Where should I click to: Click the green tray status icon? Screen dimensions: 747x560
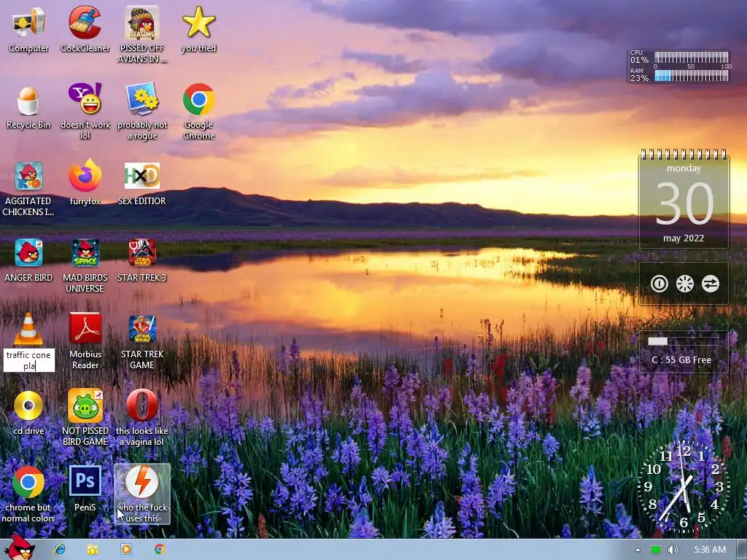(x=656, y=550)
